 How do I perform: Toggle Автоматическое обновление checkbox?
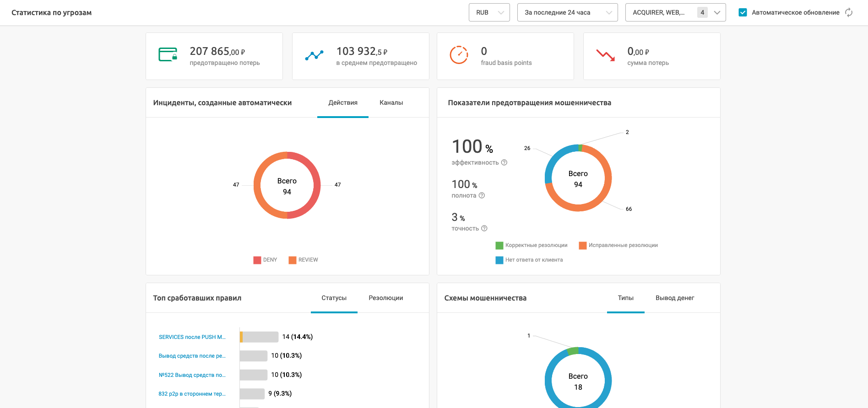(x=743, y=12)
